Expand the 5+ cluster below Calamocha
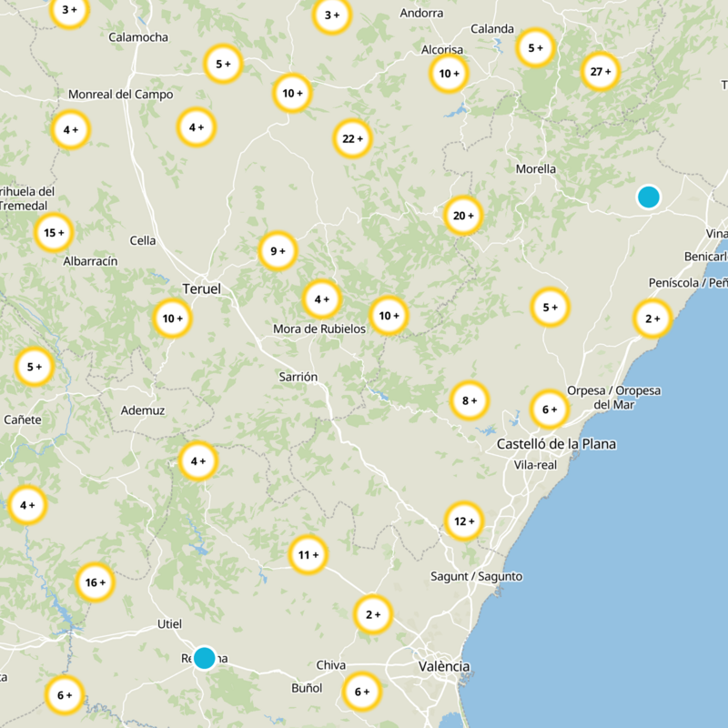 click(223, 64)
